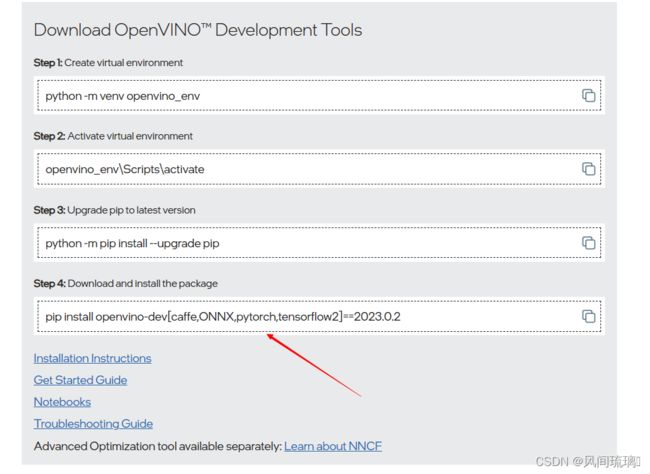Open the Get Started Guide link
This screenshot has height=474, width=650.
click(x=80, y=380)
